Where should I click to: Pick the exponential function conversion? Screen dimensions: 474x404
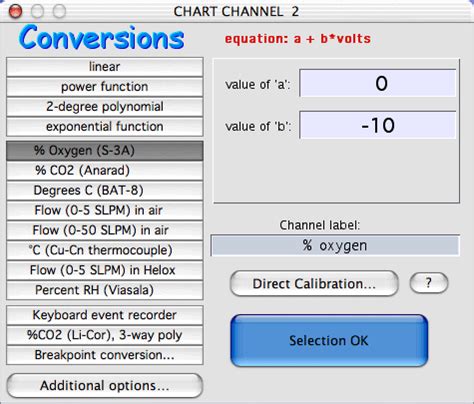(x=104, y=127)
